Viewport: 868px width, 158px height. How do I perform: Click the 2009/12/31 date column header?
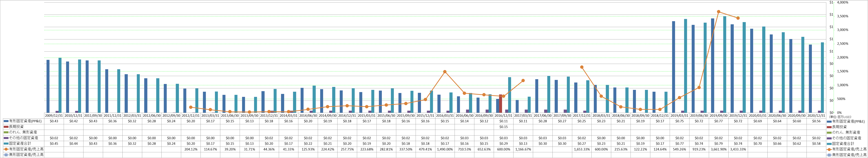pyautogui.click(x=54, y=116)
